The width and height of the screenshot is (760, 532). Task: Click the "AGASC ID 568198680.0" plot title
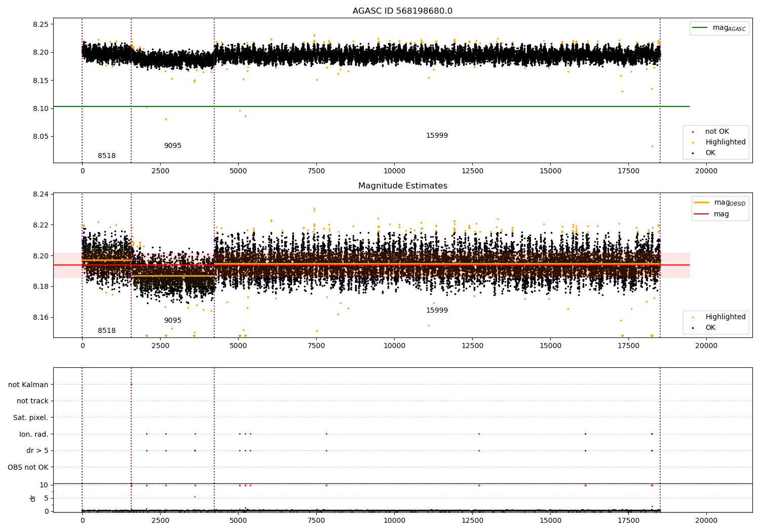tap(402, 11)
